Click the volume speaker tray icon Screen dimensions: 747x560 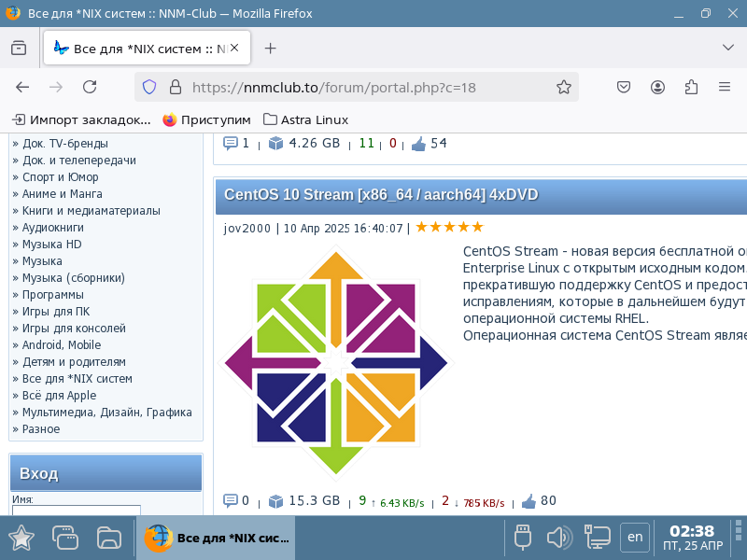coord(558,537)
